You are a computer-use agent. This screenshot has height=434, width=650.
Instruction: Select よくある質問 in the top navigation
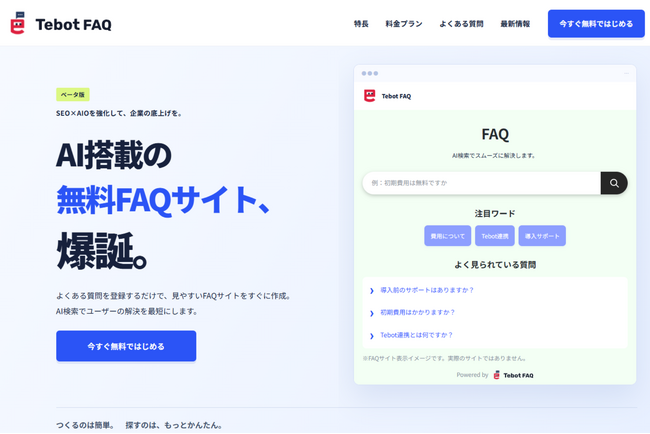point(461,24)
